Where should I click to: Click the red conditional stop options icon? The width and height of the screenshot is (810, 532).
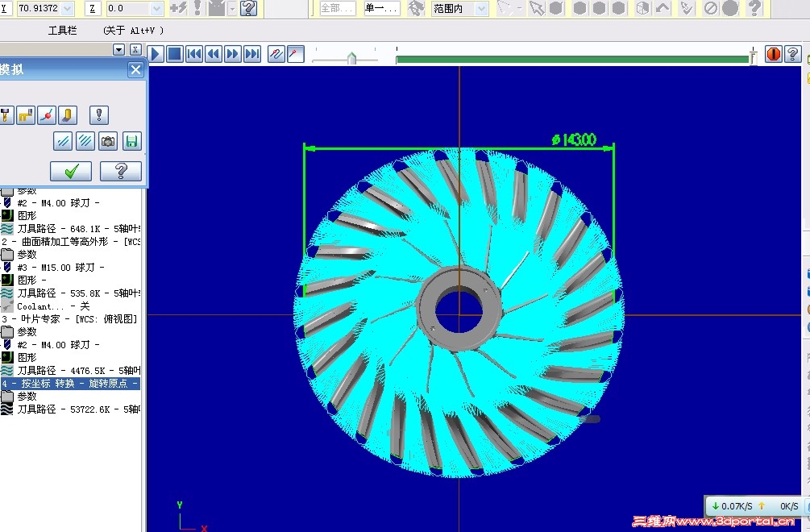pyautogui.click(x=773, y=54)
